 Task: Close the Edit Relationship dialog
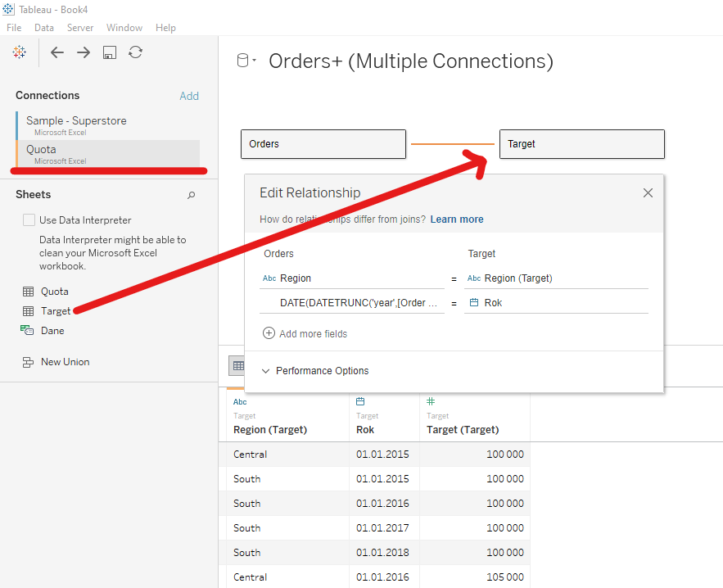(648, 193)
